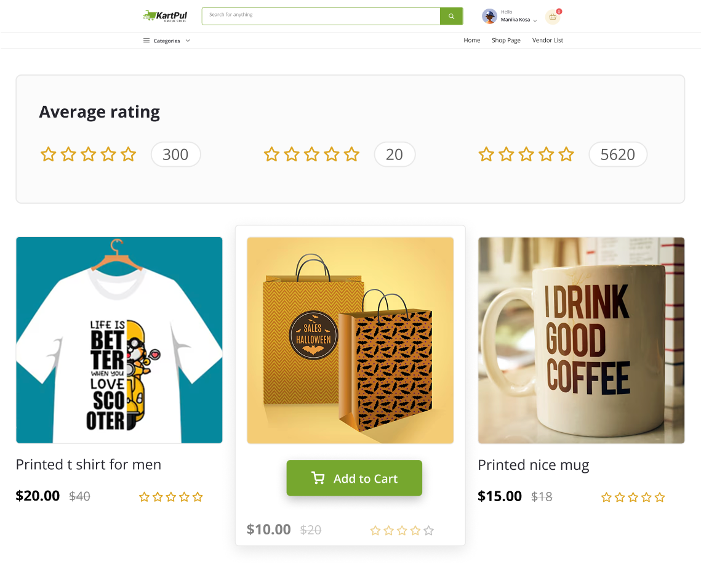Image resolution: width=701 pixels, height=588 pixels.
Task: Expand the Categories dropdown chevron
Action: 188,41
